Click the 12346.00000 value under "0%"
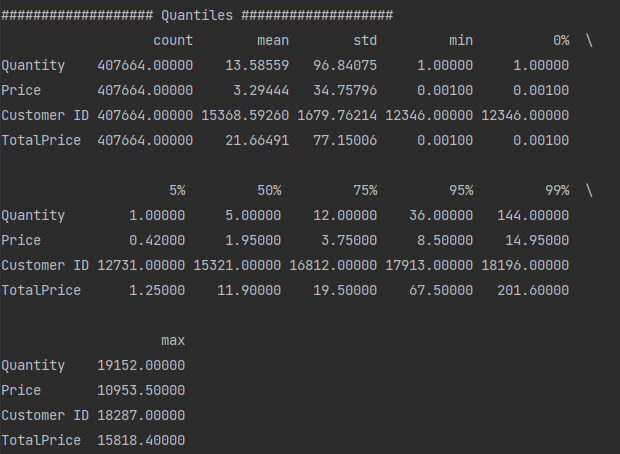620x454 pixels. pos(525,115)
